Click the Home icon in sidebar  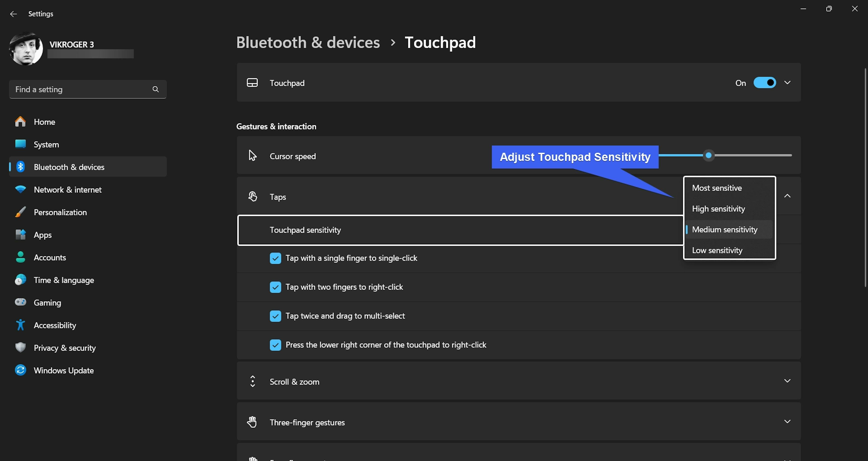point(20,122)
